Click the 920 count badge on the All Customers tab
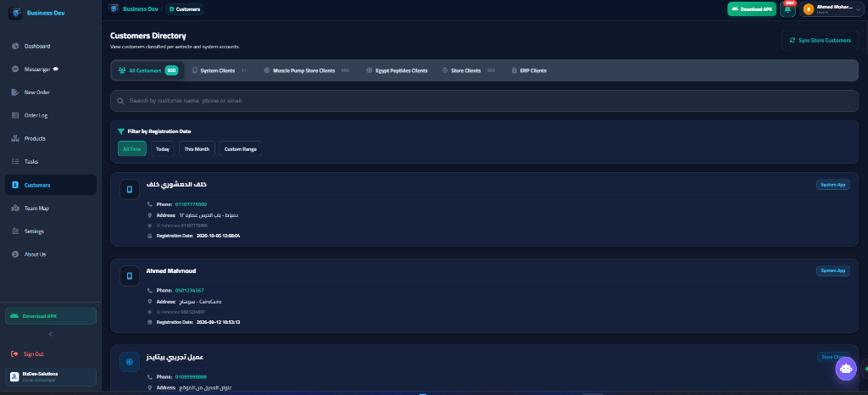 click(x=171, y=70)
